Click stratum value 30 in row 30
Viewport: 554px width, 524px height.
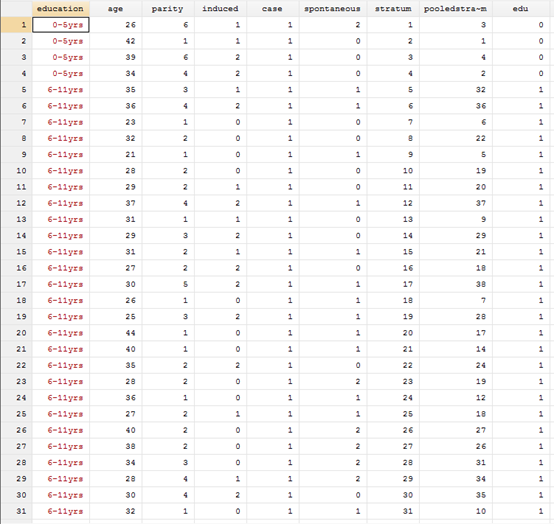pos(393,495)
